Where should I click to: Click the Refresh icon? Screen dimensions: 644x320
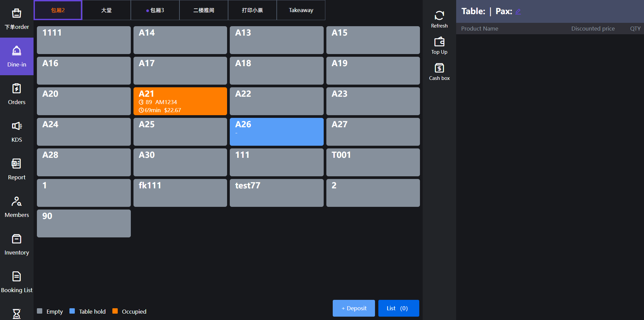click(x=439, y=16)
